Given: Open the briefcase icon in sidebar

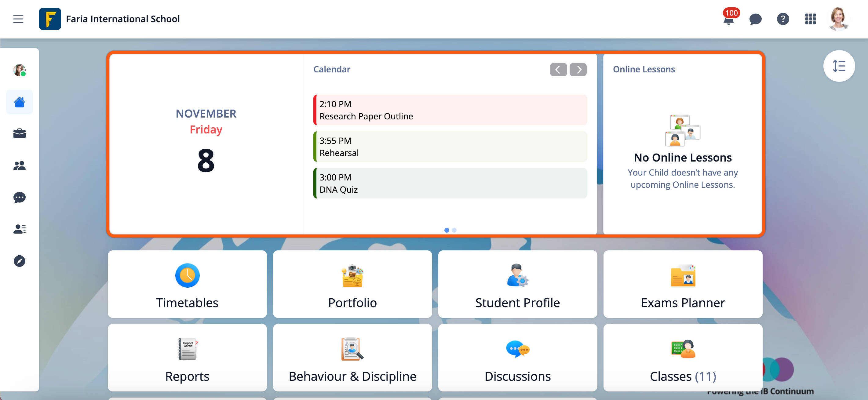Looking at the screenshot, I should (20, 134).
